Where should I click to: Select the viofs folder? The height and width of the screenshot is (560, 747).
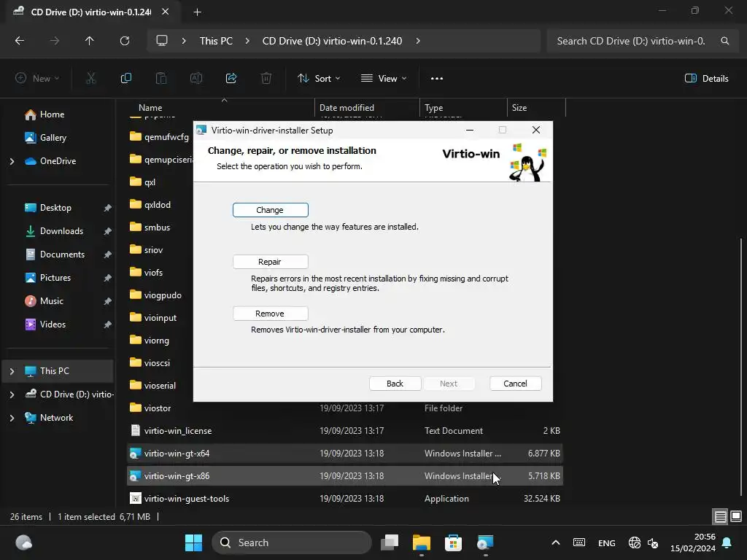click(x=153, y=273)
